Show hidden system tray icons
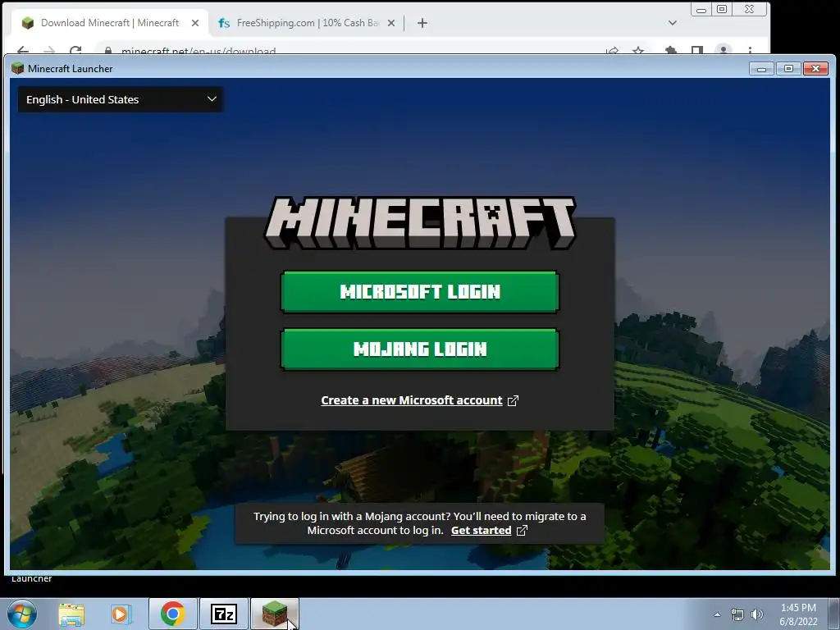Image resolution: width=840 pixels, height=630 pixels. coord(717,614)
